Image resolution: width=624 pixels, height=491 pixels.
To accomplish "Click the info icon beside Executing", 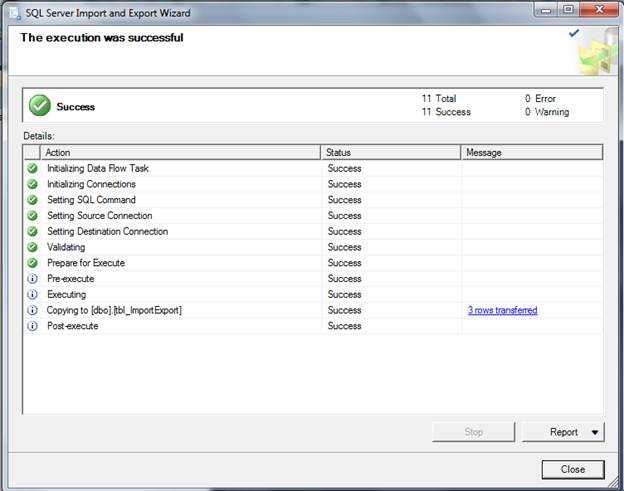I will [x=32, y=294].
